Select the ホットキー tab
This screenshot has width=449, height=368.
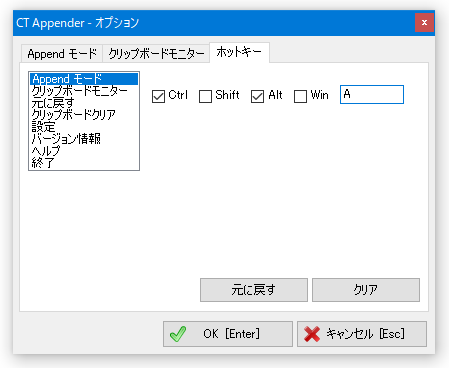(239, 52)
